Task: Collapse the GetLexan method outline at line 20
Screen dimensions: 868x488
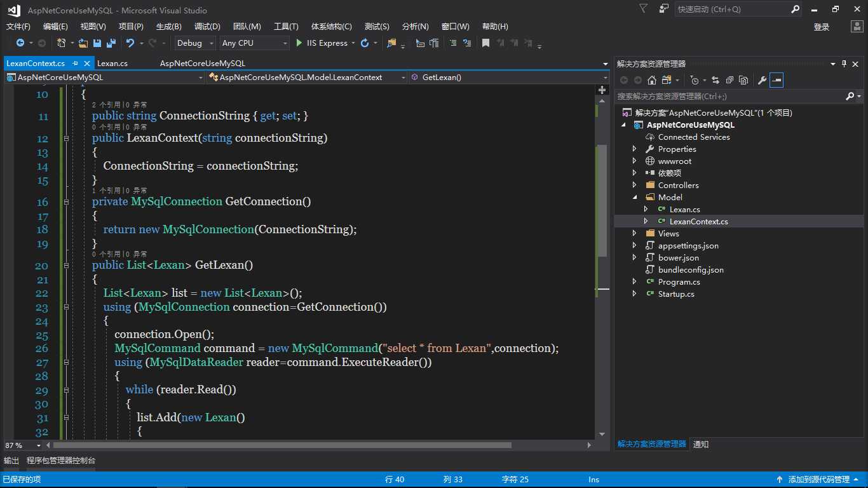Action: [66, 265]
